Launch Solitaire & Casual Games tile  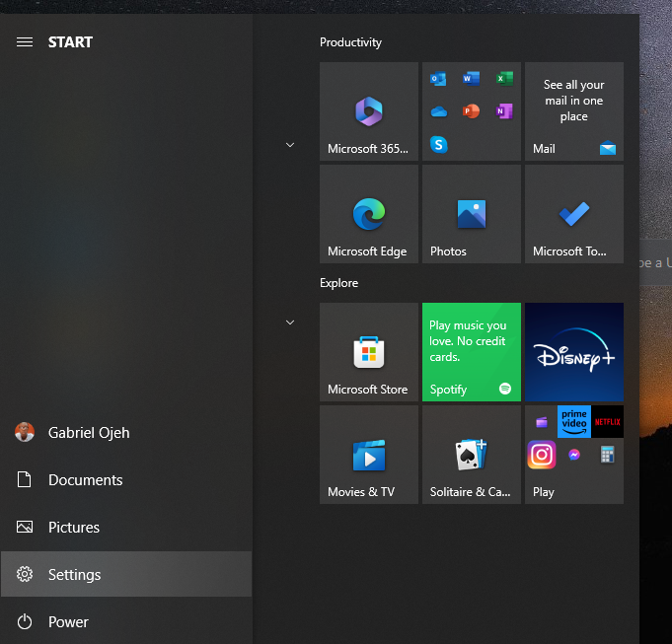point(472,455)
